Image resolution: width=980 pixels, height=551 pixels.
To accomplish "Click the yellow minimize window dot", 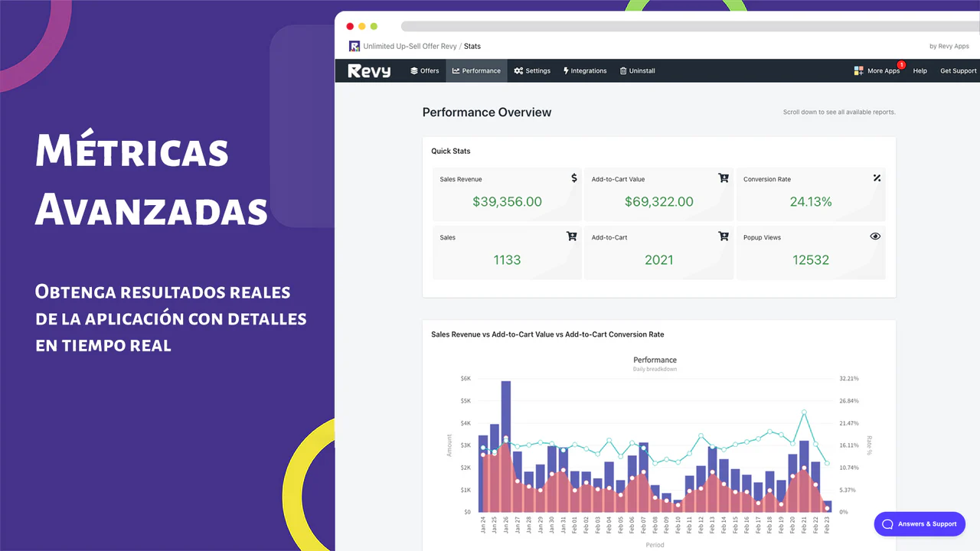I will pyautogui.click(x=362, y=26).
